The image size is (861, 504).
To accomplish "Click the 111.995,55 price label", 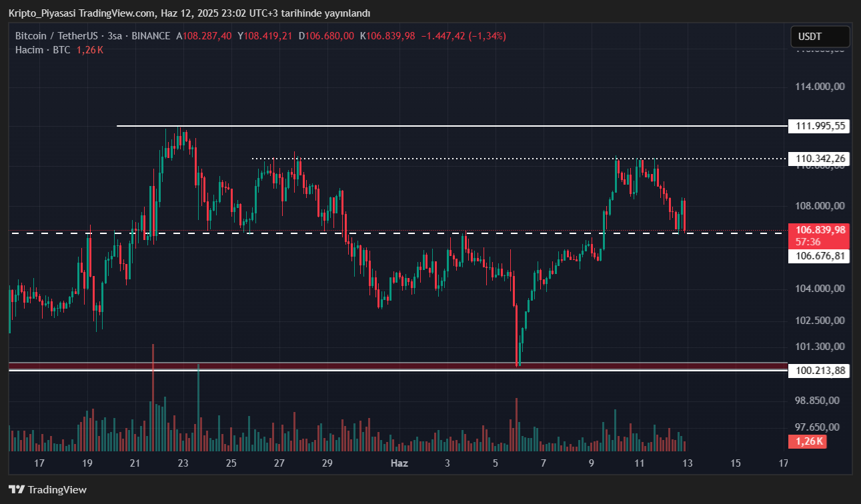I will [x=820, y=126].
